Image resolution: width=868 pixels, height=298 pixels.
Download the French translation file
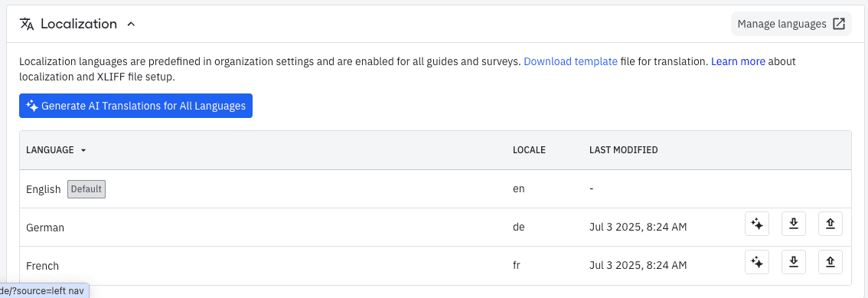793,262
